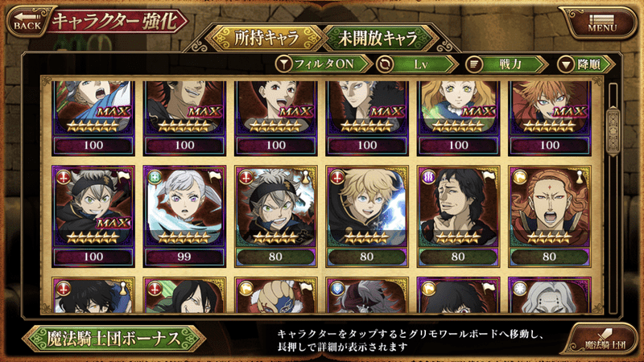Image resolution: width=644 pixels, height=362 pixels.
Task: Select the キャラクター強化 title banner
Action: pos(115,22)
